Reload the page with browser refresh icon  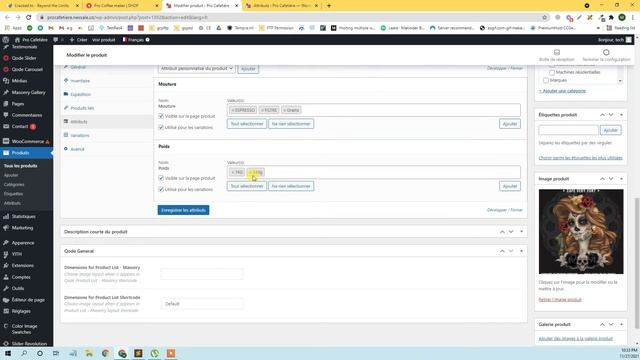point(29,17)
